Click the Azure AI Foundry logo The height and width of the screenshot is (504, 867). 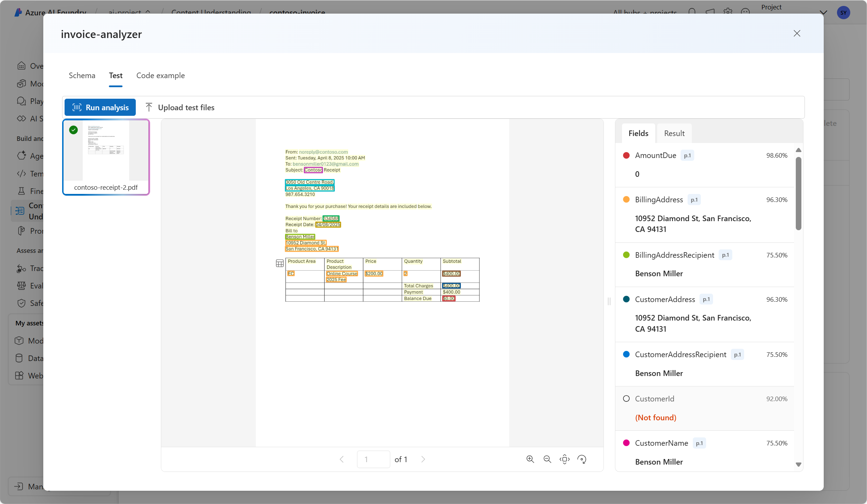click(x=18, y=13)
